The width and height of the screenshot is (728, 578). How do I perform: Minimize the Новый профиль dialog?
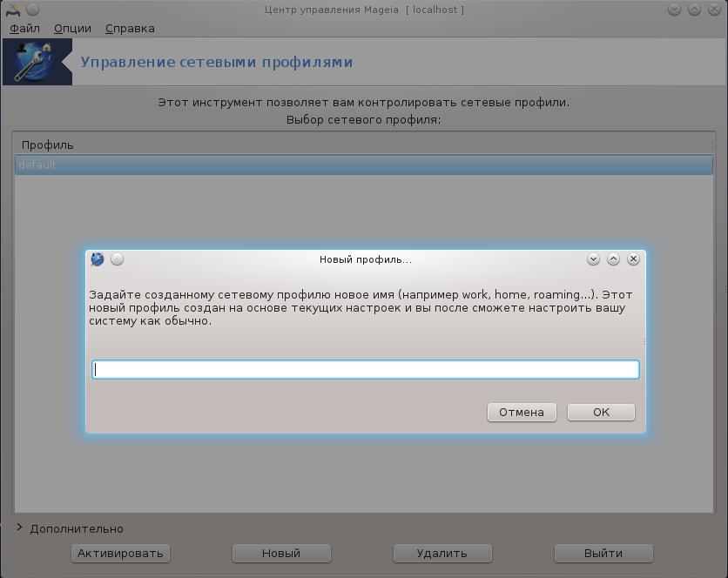[593, 259]
